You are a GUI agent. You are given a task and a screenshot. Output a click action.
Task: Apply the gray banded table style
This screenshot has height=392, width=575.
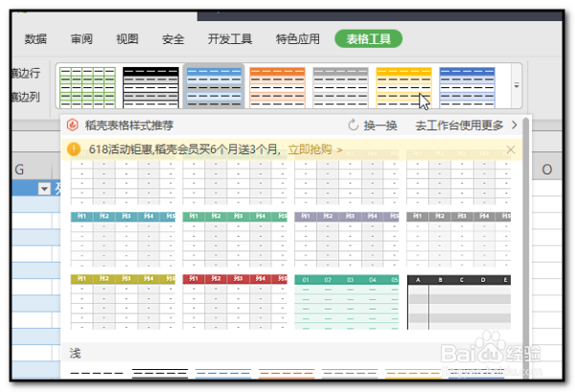coord(340,87)
